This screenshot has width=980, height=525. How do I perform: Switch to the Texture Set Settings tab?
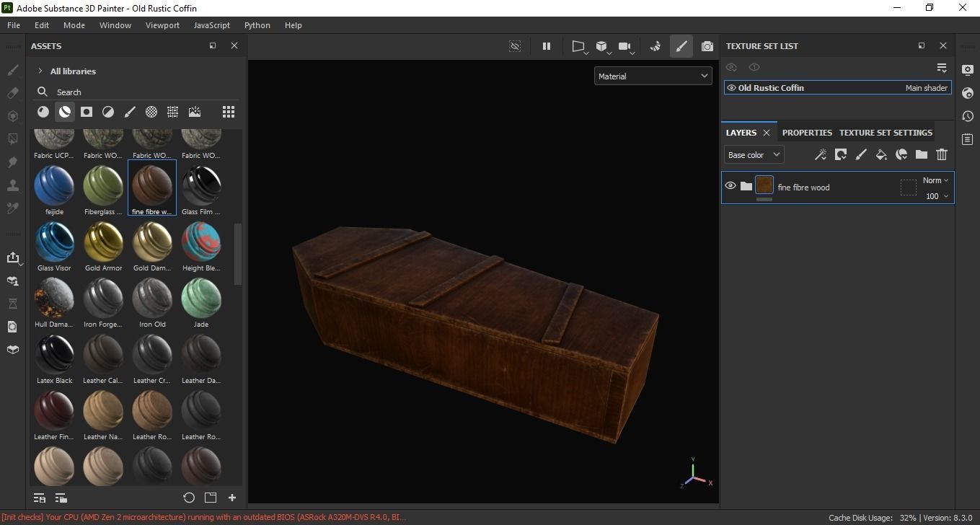[886, 133]
